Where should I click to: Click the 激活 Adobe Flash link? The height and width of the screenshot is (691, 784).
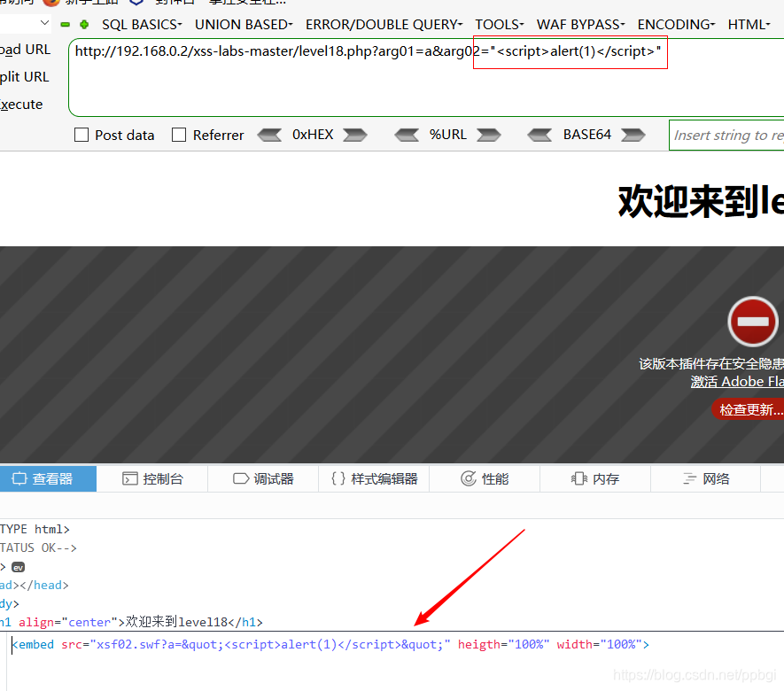coord(746,381)
